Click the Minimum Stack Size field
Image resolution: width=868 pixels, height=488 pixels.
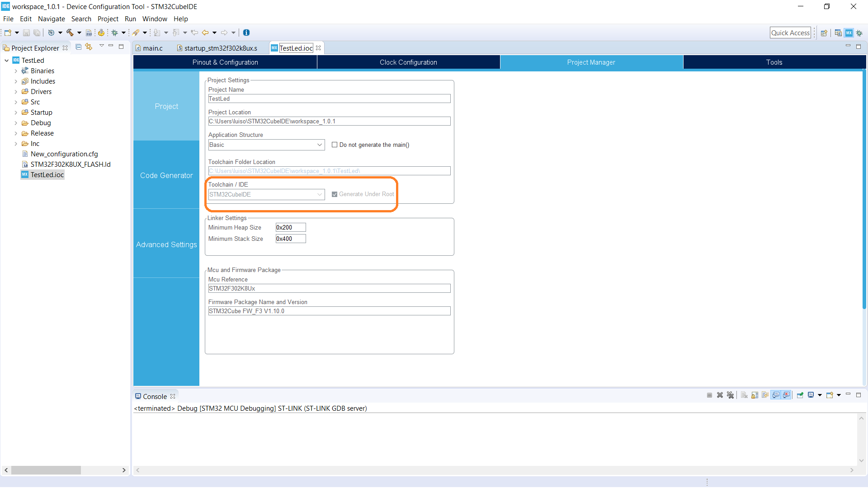pos(291,239)
